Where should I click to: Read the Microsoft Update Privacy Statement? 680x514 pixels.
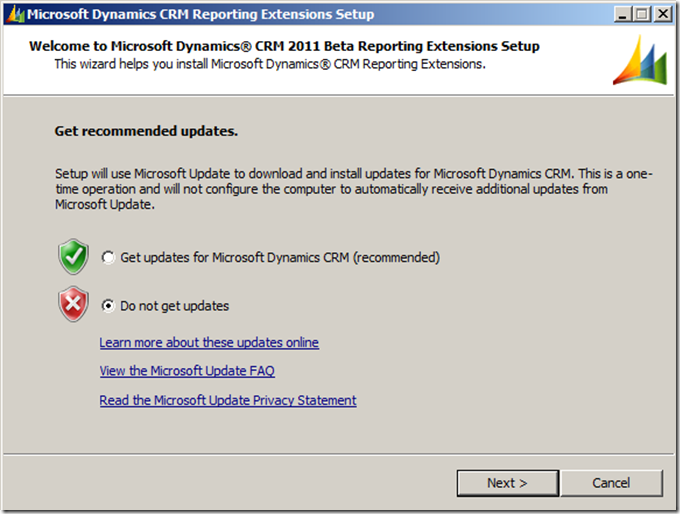coord(228,400)
